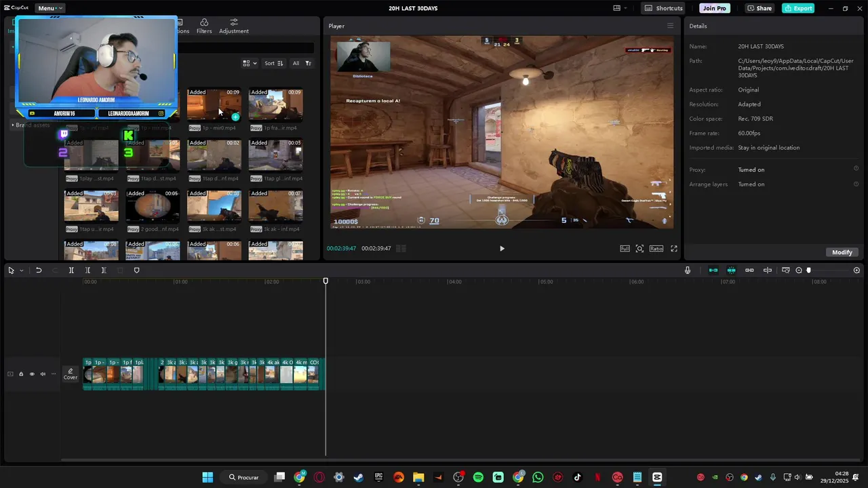Undo the last edit
The image size is (868, 488).
39,270
